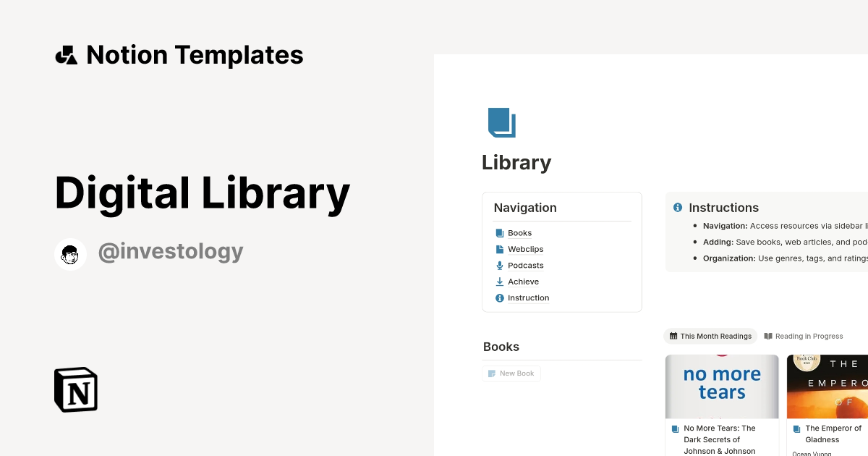Click the @investology profile avatar
This screenshot has height=456, width=868.
tap(70, 253)
